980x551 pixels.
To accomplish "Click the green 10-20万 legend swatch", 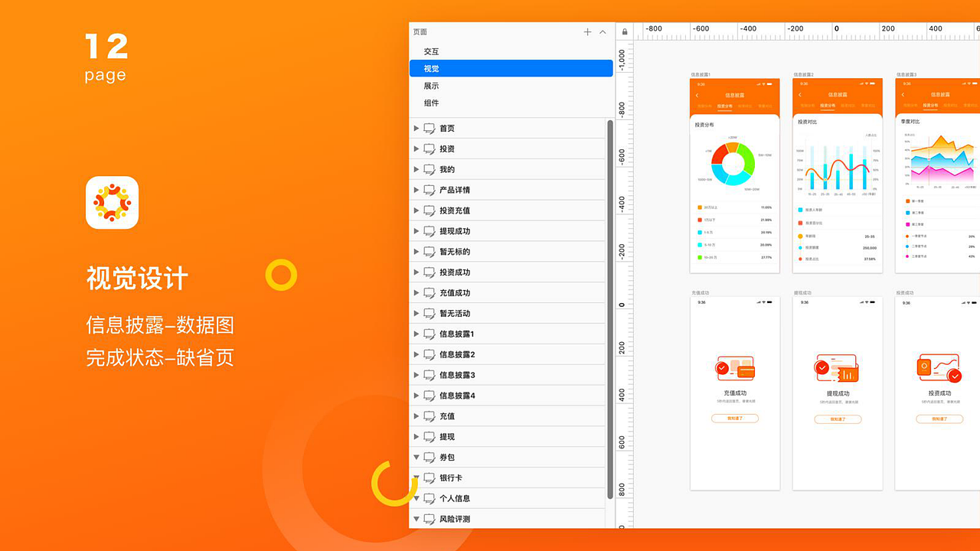I will tap(700, 258).
